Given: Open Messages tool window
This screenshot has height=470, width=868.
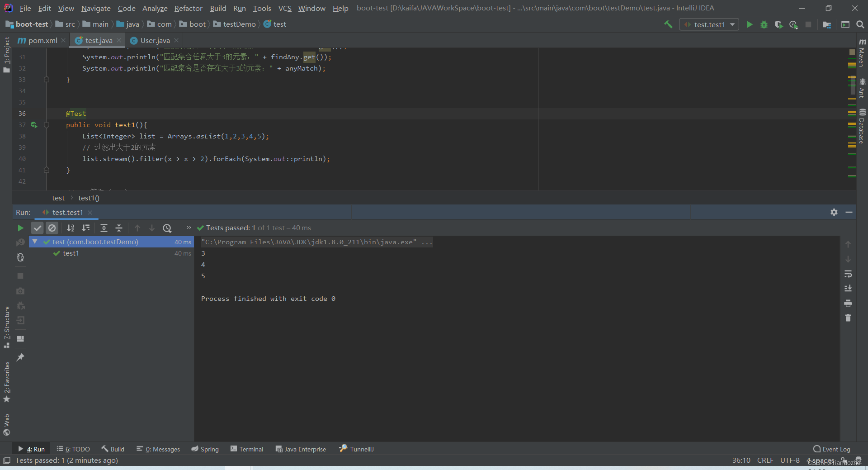Looking at the screenshot, I should point(158,449).
